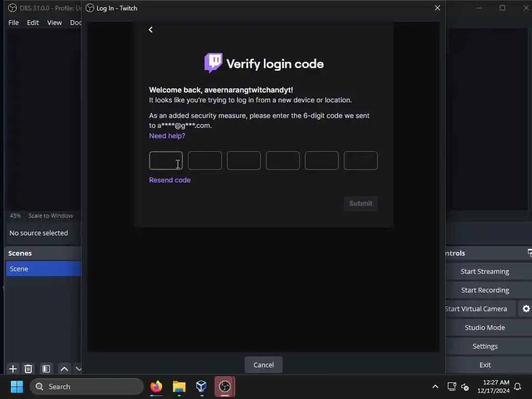Add a new scene with plus icon
This screenshot has width=532, height=399.
click(x=13, y=369)
